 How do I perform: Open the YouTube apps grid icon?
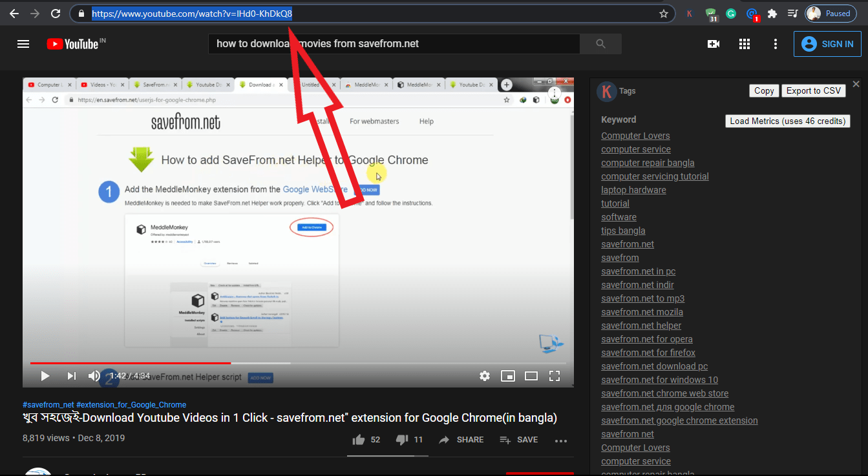pos(745,44)
